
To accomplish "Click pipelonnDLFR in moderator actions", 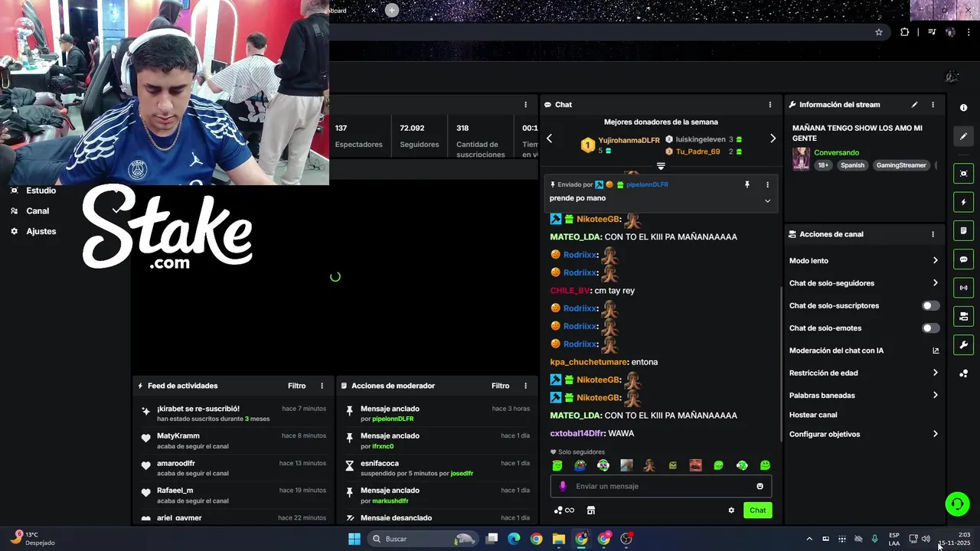I will [x=393, y=419].
